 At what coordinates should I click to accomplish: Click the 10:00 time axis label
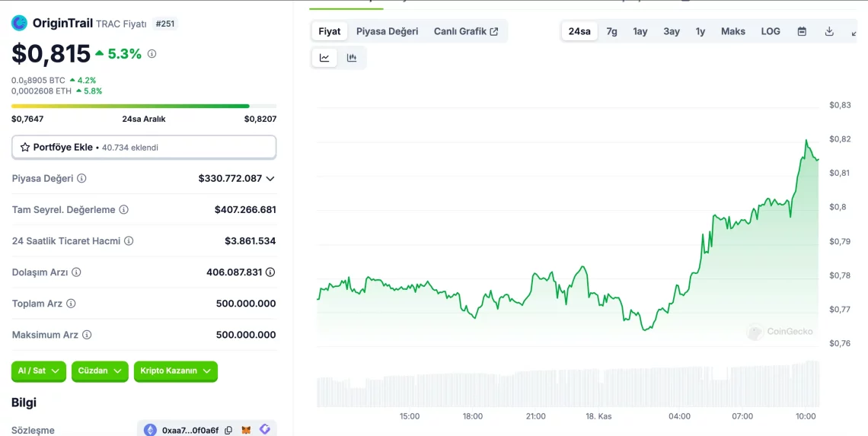point(806,416)
